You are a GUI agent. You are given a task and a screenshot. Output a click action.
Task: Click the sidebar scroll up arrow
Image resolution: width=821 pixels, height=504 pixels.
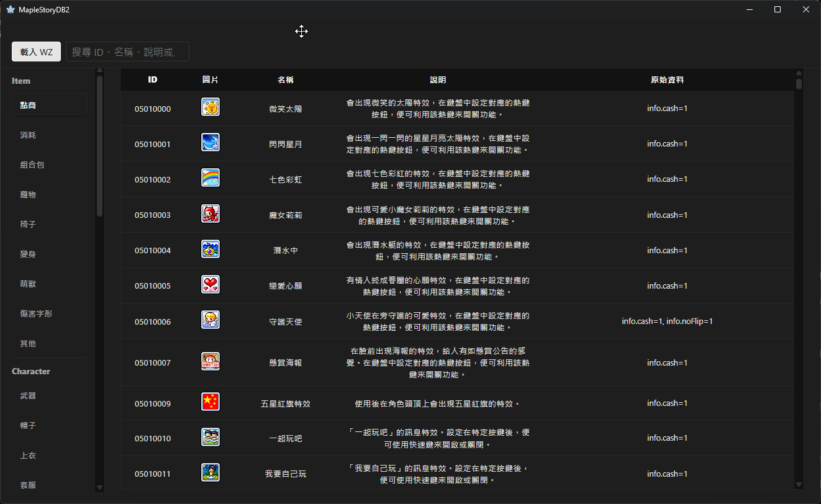point(99,71)
